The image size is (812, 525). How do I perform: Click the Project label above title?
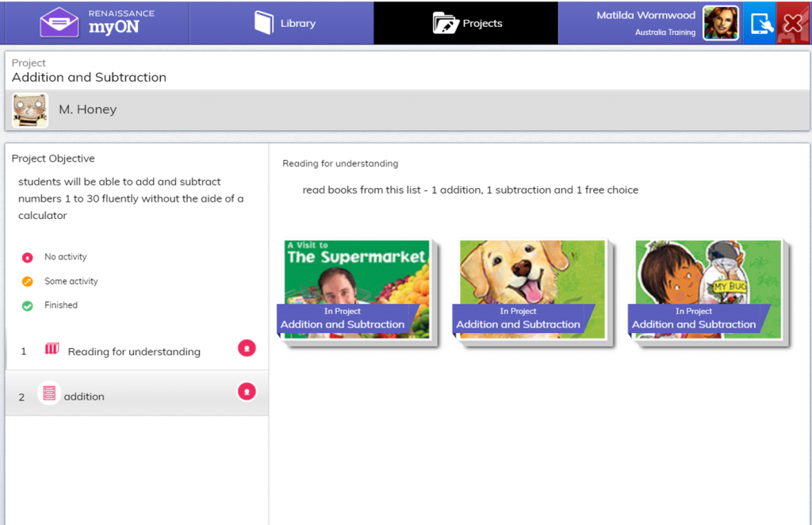(29, 63)
